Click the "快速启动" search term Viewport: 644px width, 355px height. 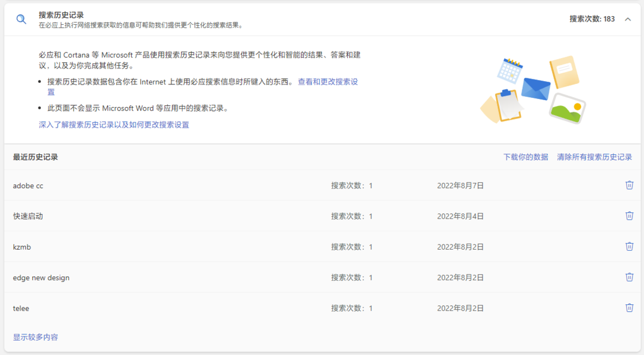(x=28, y=216)
